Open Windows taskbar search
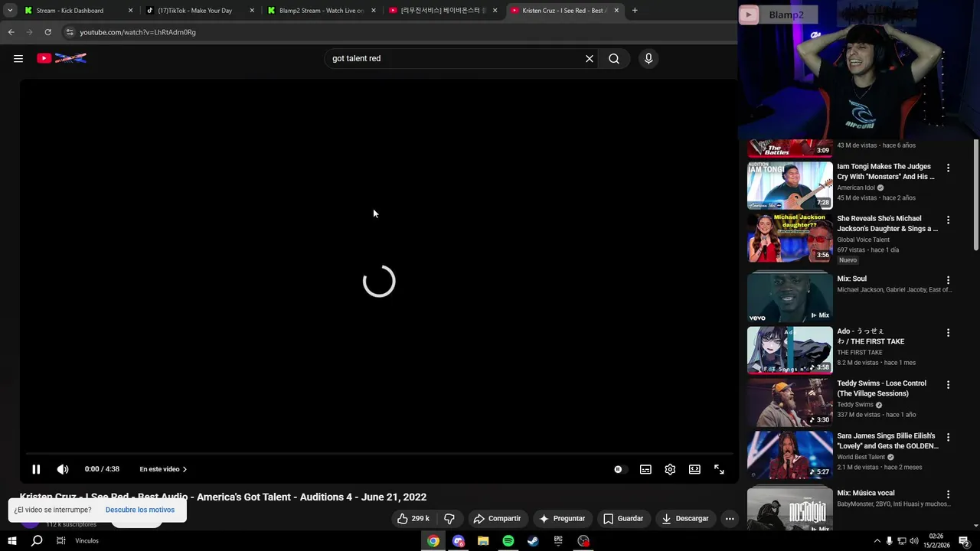Viewport: 980px width, 551px height. click(x=37, y=541)
